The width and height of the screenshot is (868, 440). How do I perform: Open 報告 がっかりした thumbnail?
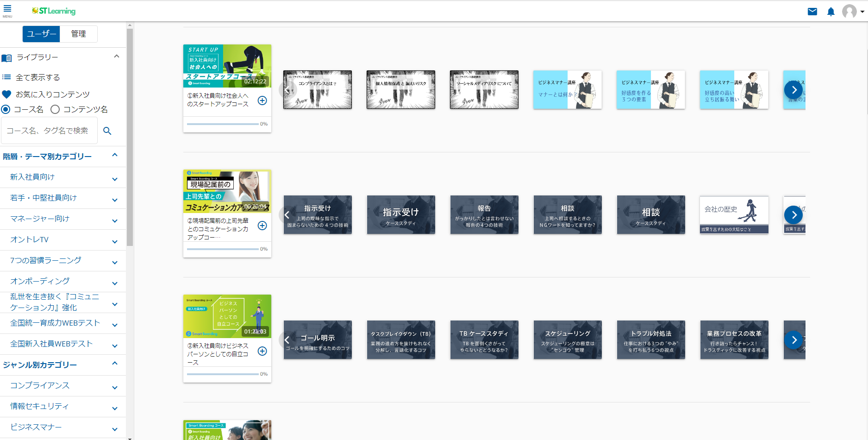point(484,215)
